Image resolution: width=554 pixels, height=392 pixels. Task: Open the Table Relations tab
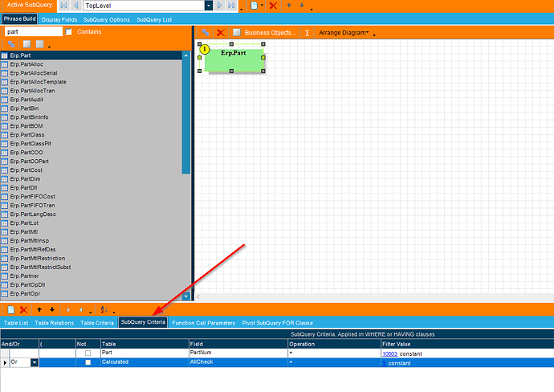(54, 323)
